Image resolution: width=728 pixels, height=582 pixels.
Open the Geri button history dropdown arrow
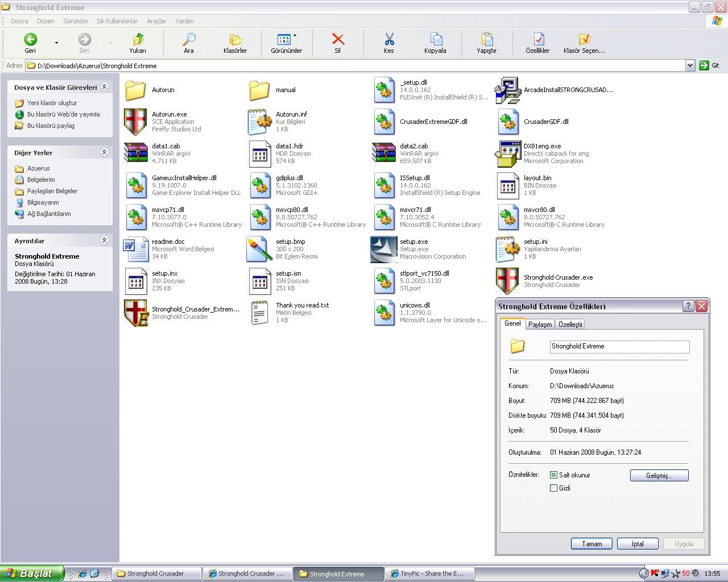tap(56, 43)
